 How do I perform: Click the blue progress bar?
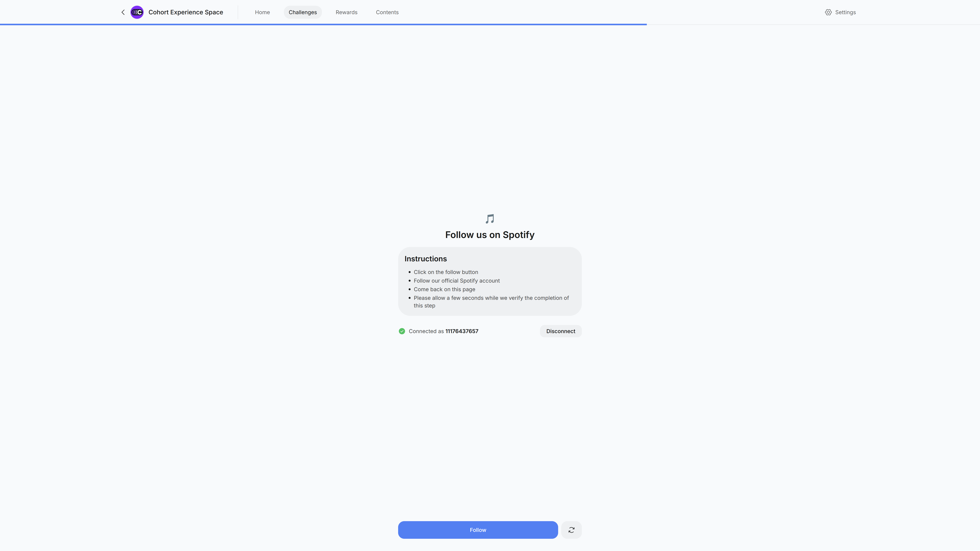coord(323,24)
